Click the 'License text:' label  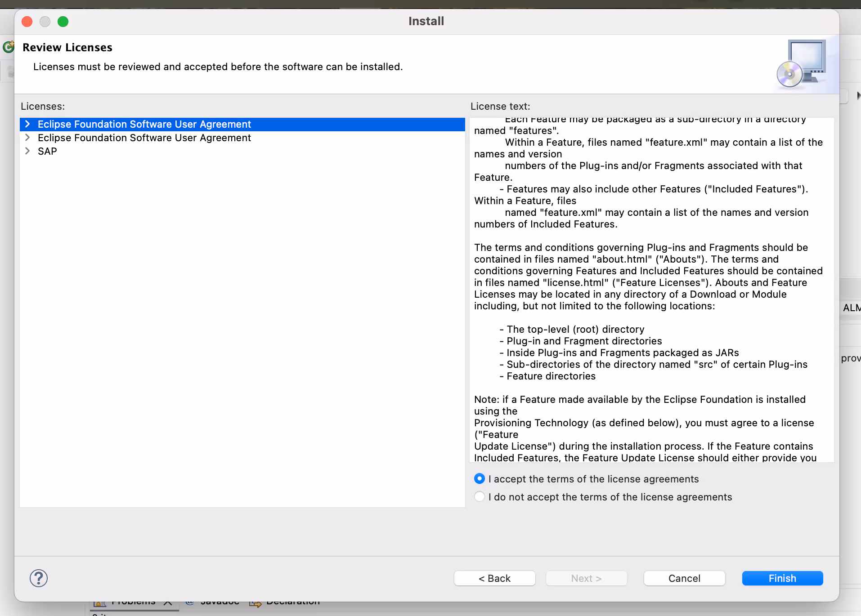500,106
